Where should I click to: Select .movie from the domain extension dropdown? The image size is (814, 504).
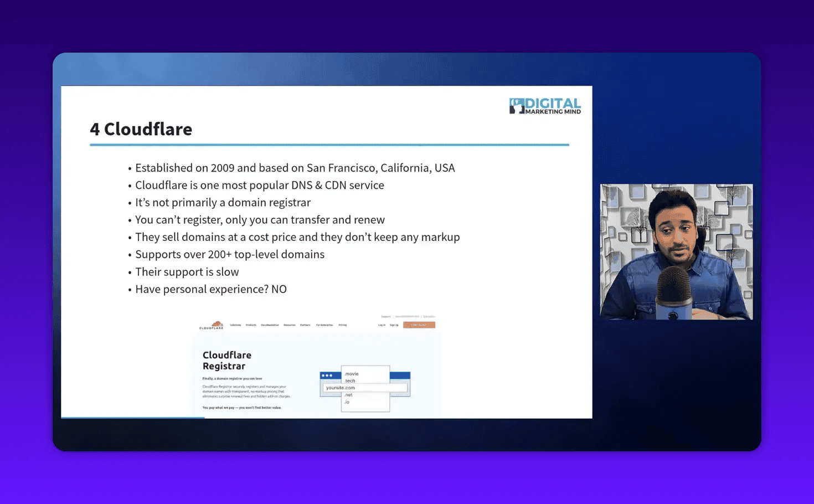(x=351, y=374)
